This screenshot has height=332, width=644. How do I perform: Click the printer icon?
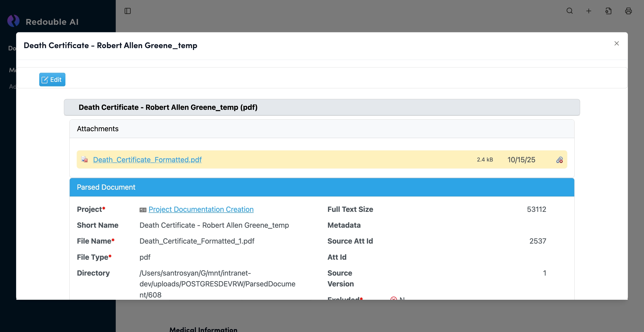[628, 11]
